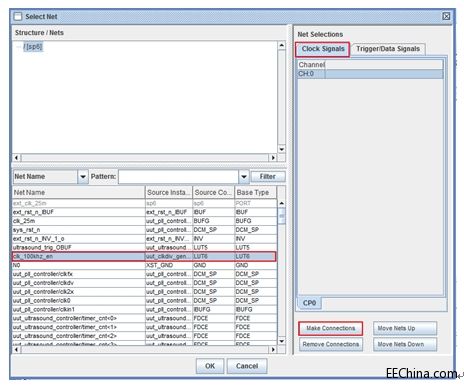Select the CH:0 channel row
Viewport: 464px width, 387px height.
point(370,74)
